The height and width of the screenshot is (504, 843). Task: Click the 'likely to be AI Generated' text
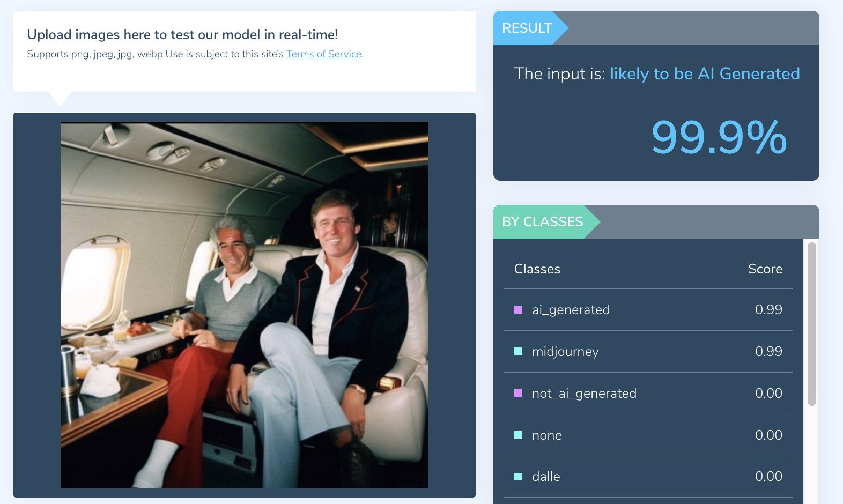point(705,73)
